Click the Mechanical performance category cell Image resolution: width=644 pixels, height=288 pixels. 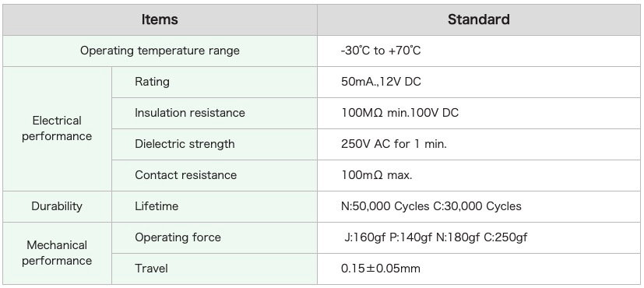[57, 253]
